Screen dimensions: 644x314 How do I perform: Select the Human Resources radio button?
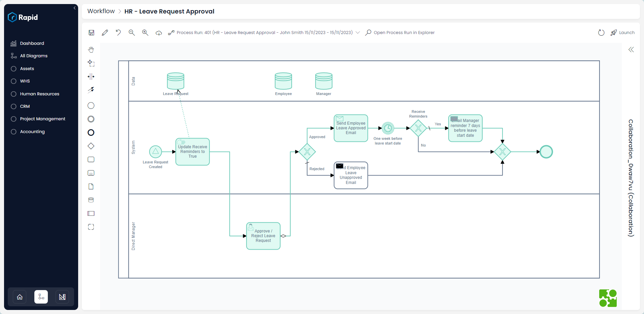[x=13, y=94]
